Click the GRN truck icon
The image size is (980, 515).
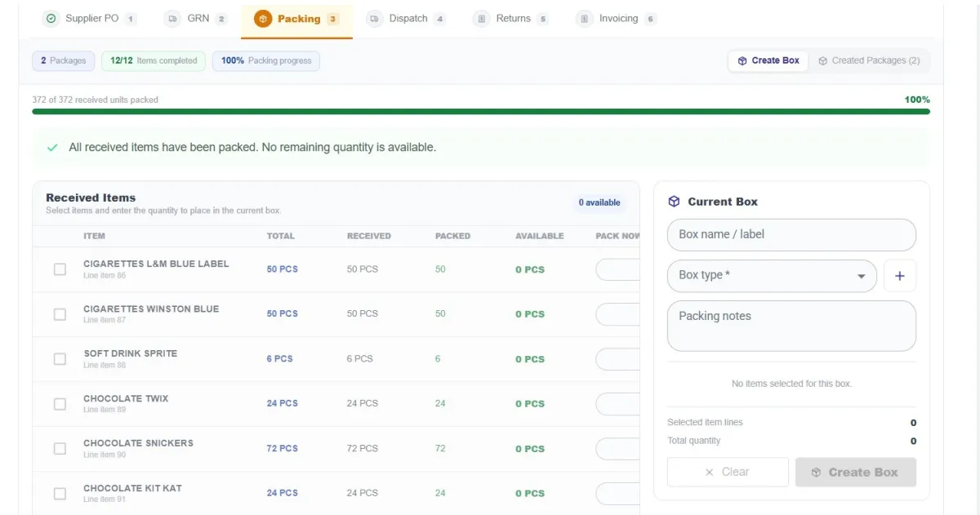point(172,18)
